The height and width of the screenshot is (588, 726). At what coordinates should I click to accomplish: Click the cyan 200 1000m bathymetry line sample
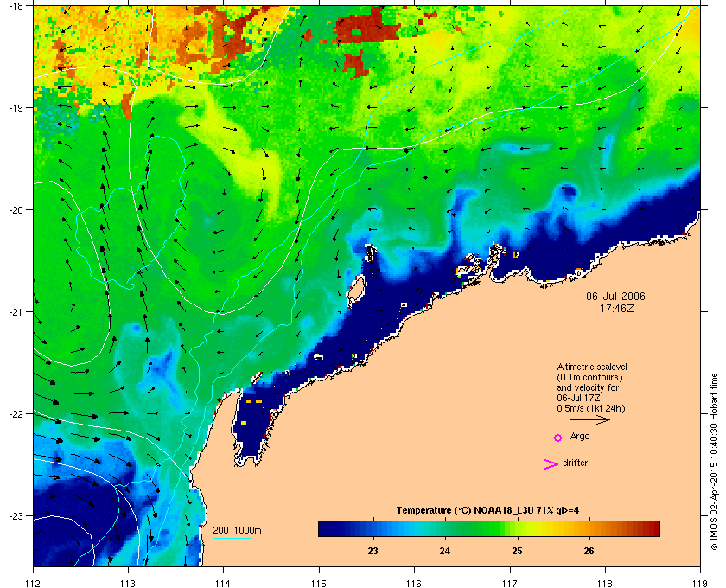point(232,538)
